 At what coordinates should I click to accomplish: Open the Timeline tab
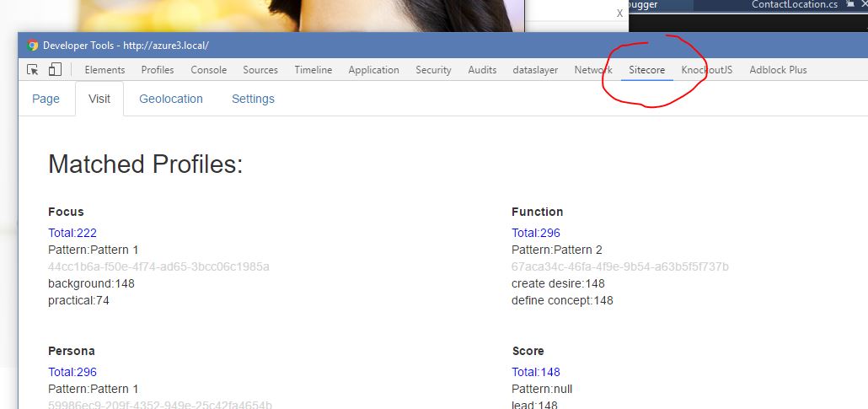(x=313, y=70)
